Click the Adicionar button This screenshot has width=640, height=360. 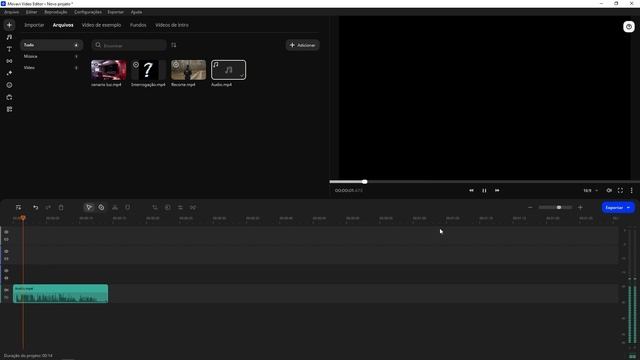click(302, 45)
